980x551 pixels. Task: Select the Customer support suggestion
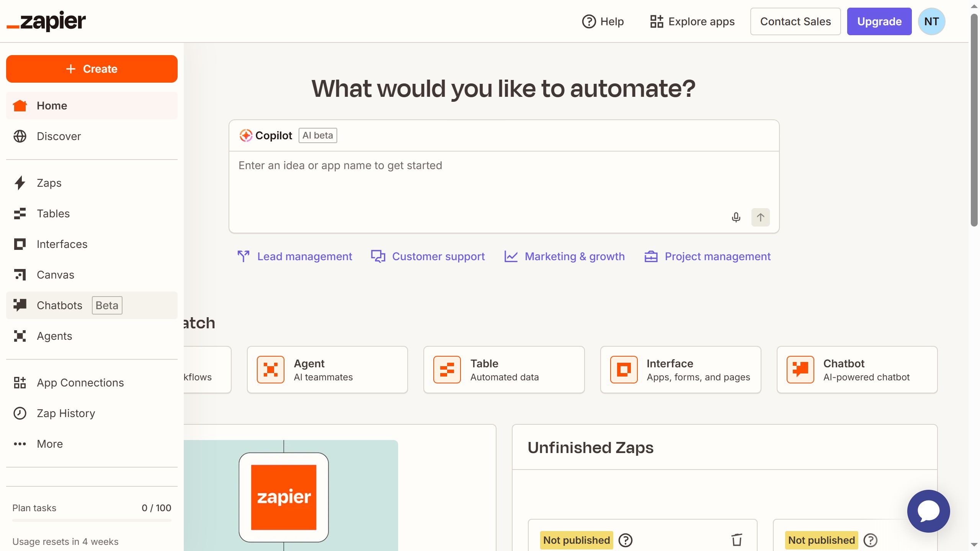tap(428, 256)
